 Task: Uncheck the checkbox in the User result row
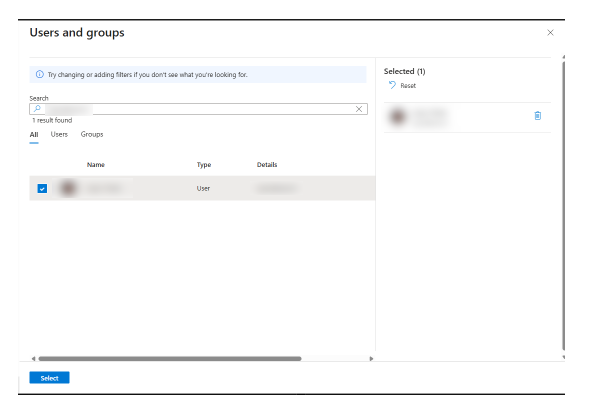(42, 188)
